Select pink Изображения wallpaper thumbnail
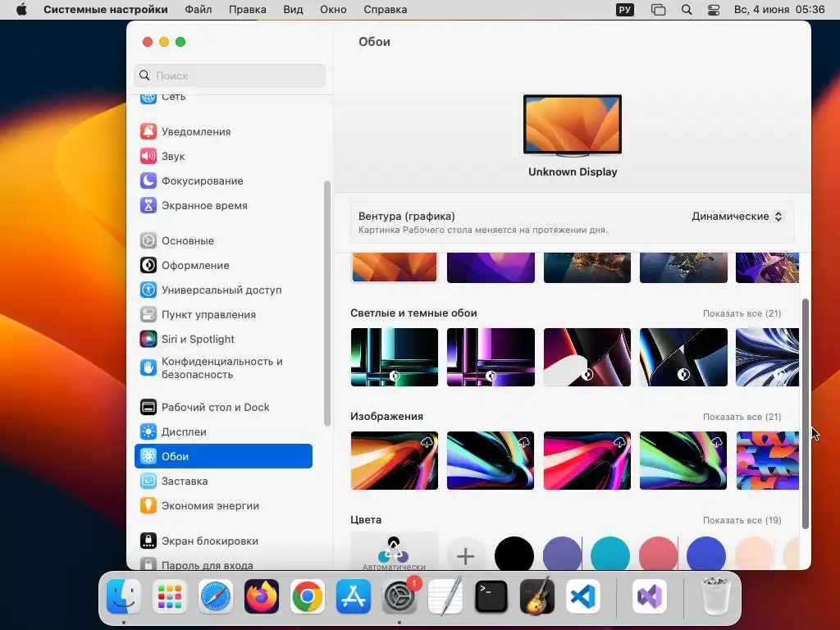 coord(587,461)
